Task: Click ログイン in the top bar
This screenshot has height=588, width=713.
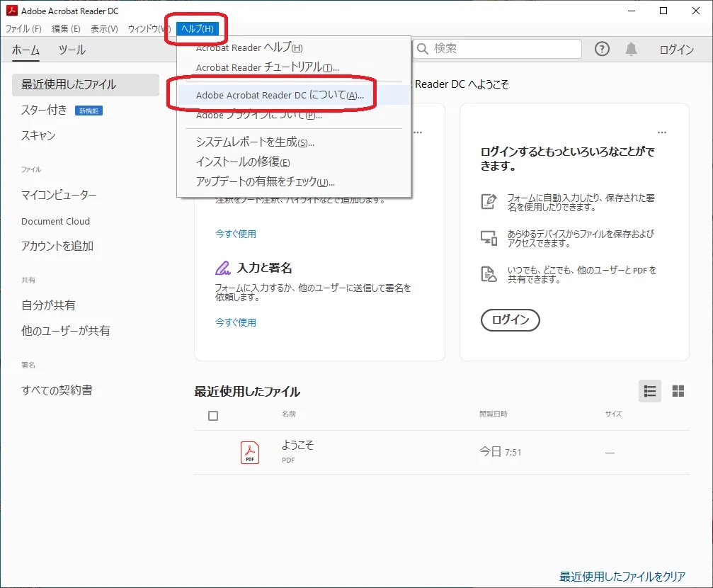Action: (x=677, y=49)
